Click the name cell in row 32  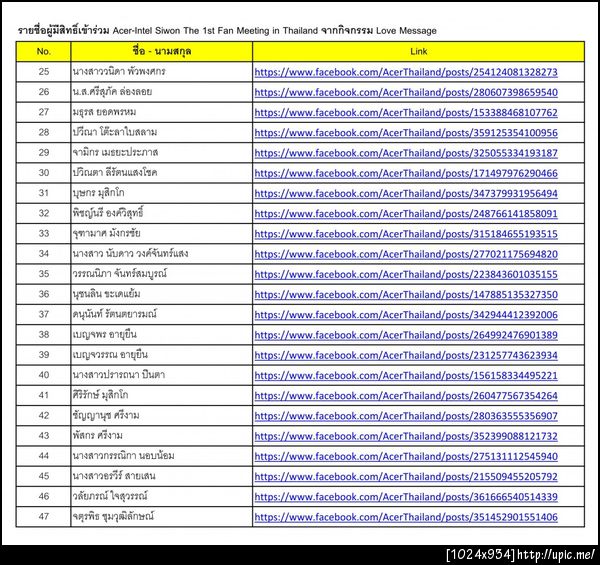pos(161,213)
